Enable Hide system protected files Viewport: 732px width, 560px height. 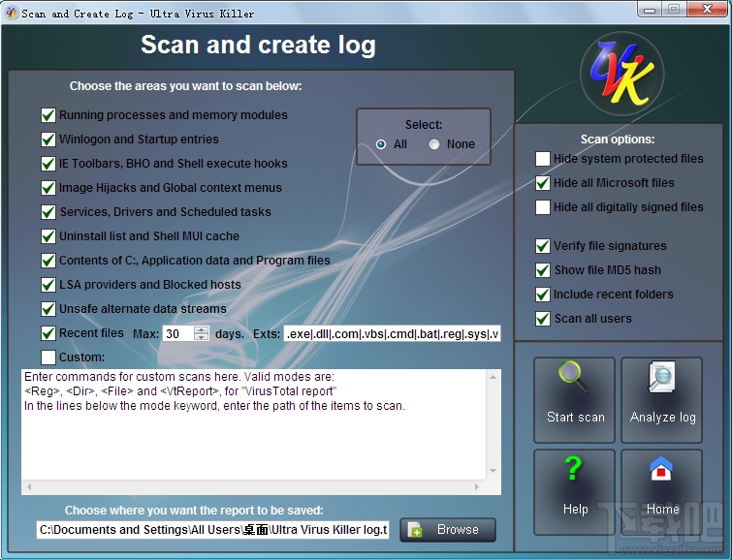(x=543, y=159)
